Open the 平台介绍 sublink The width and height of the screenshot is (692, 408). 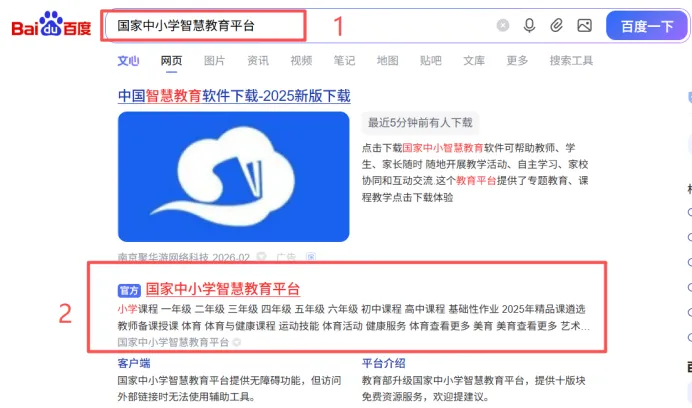pyautogui.click(x=384, y=363)
